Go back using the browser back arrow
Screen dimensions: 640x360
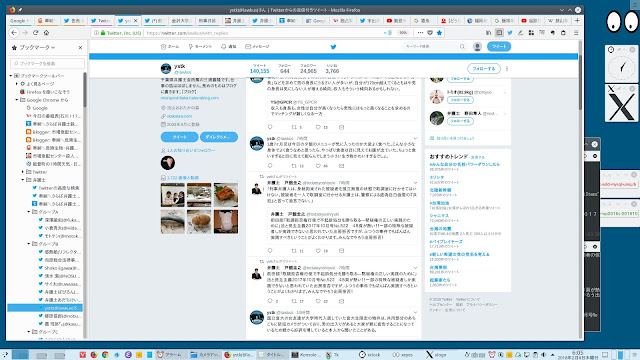pos(14,33)
